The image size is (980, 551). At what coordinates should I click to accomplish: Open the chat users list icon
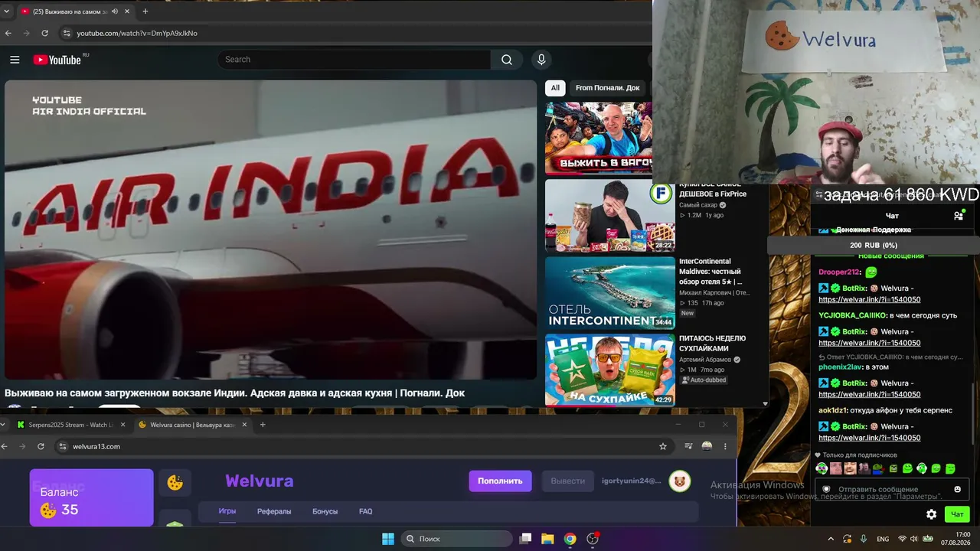958,216
